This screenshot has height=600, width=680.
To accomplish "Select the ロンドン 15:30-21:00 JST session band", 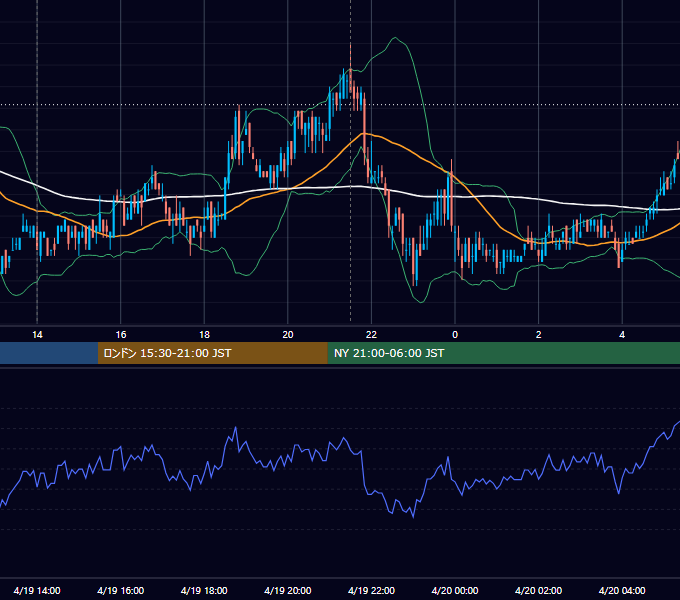I will 212,353.
